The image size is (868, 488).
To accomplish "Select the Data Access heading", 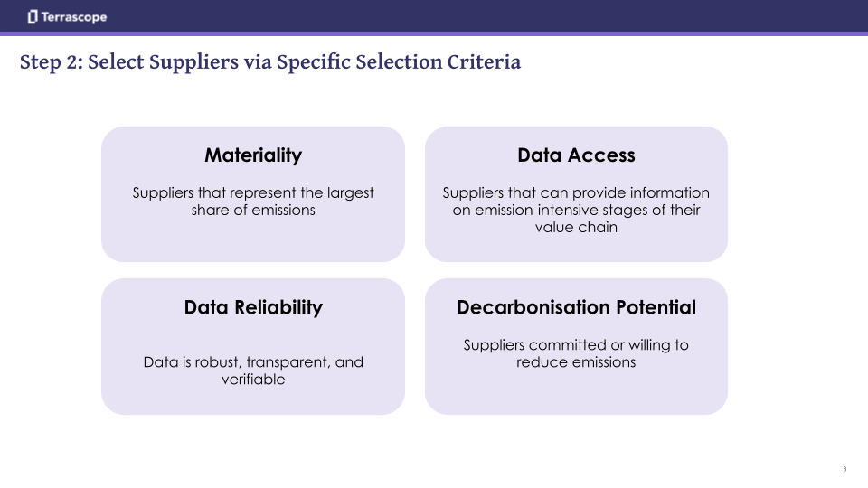I will [x=576, y=155].
